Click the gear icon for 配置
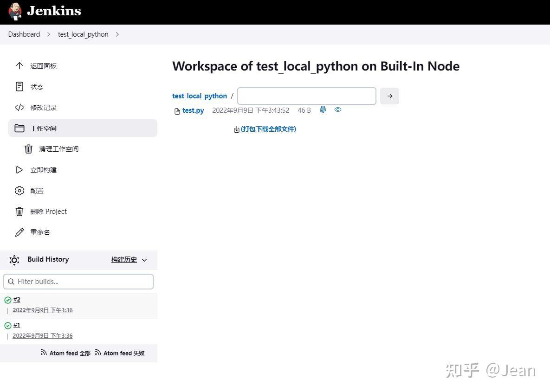 (19, 191)
